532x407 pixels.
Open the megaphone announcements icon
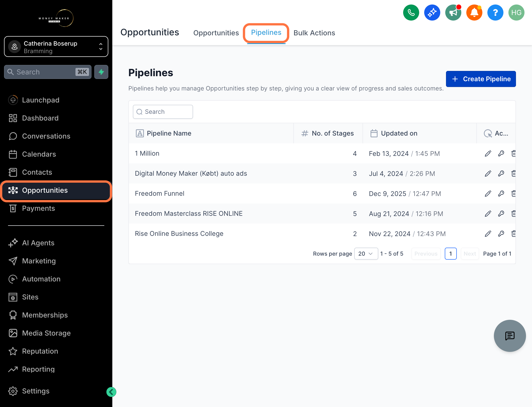(453, 13)
